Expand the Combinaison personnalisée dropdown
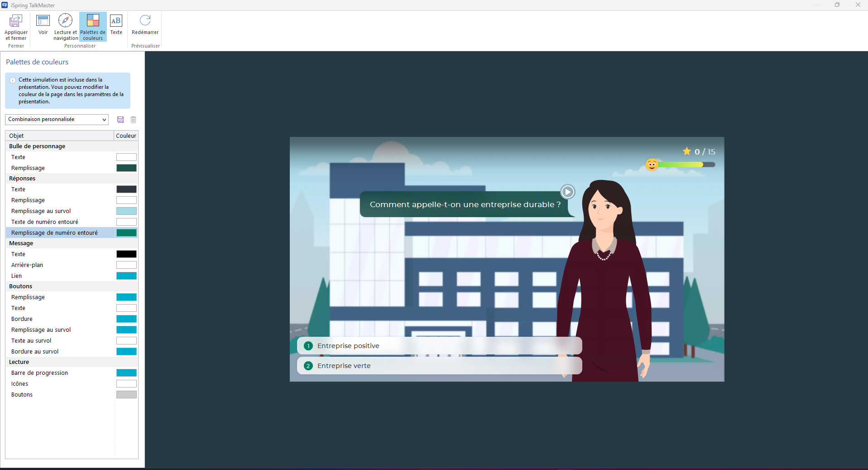The width and height of the screenshot is (868, 470). (57, 120)
